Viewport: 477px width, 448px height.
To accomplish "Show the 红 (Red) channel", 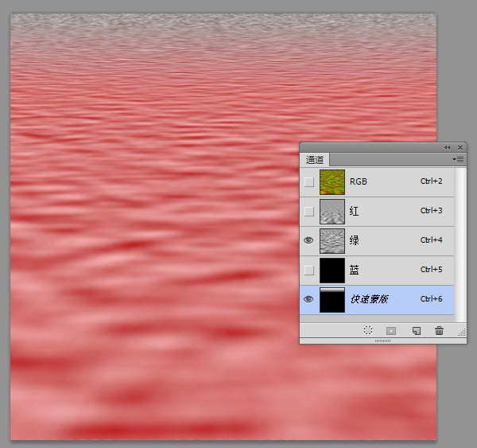I will click(x=308, y=211).
